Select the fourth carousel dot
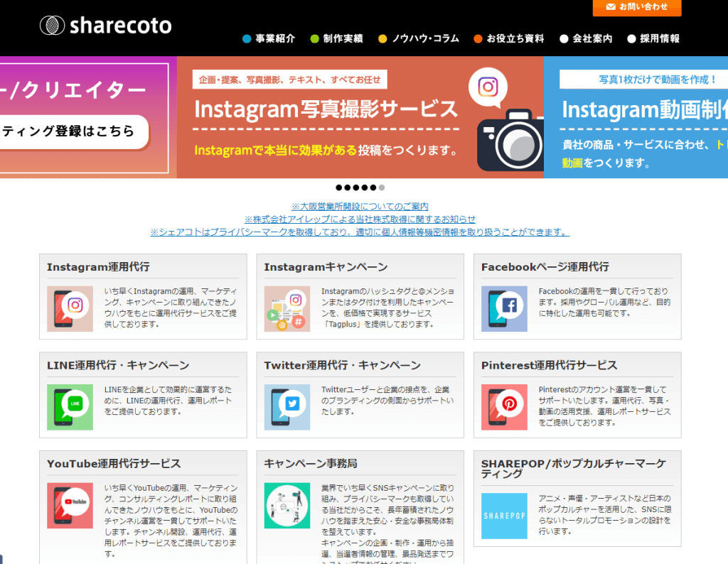Screen dimensions: 728x564 pos(365,188)
